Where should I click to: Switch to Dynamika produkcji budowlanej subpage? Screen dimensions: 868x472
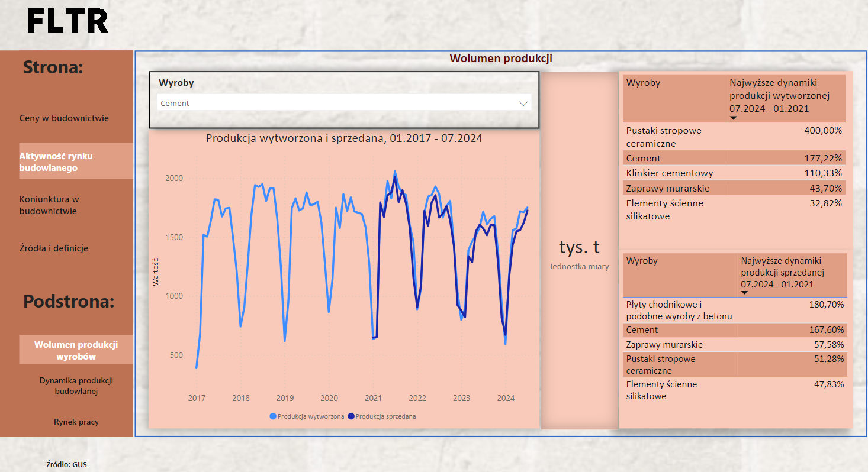point(76,386)
